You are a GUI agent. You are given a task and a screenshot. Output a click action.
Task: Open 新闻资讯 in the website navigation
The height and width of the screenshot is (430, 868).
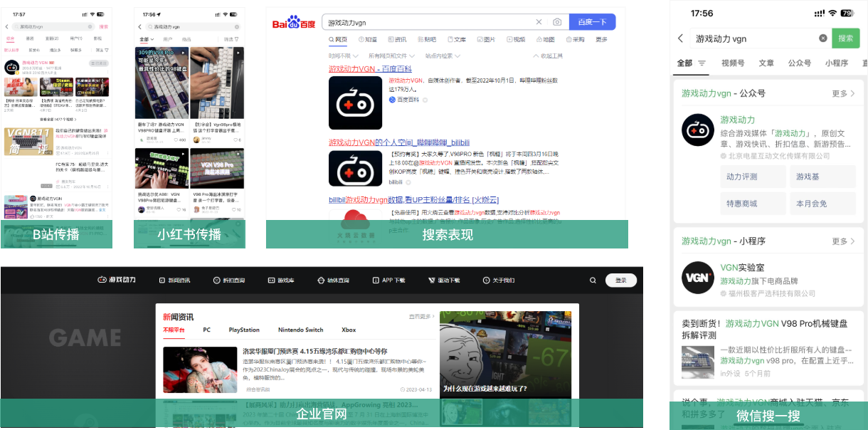[175, 280]
